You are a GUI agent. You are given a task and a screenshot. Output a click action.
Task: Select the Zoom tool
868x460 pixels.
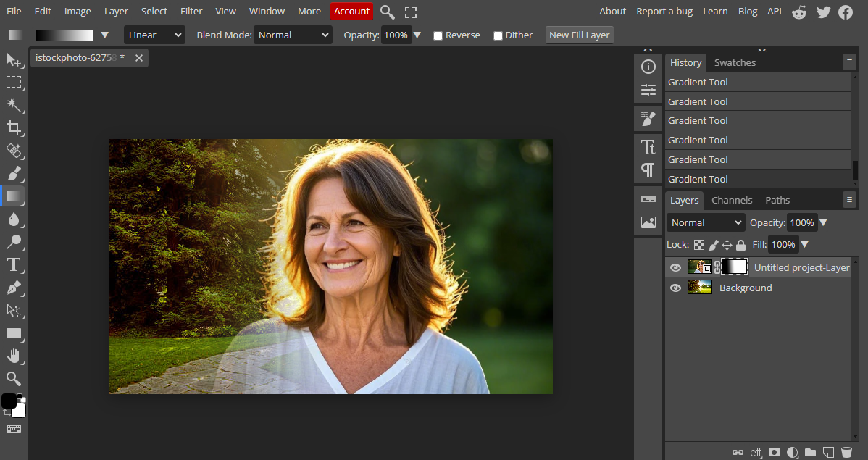[14, 378]
